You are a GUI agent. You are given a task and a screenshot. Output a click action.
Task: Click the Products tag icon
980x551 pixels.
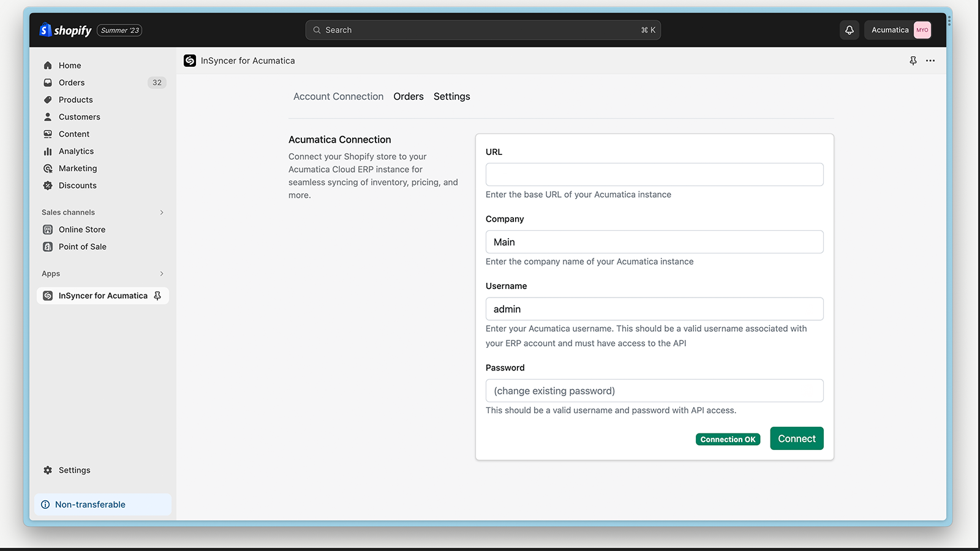[48, 100]
